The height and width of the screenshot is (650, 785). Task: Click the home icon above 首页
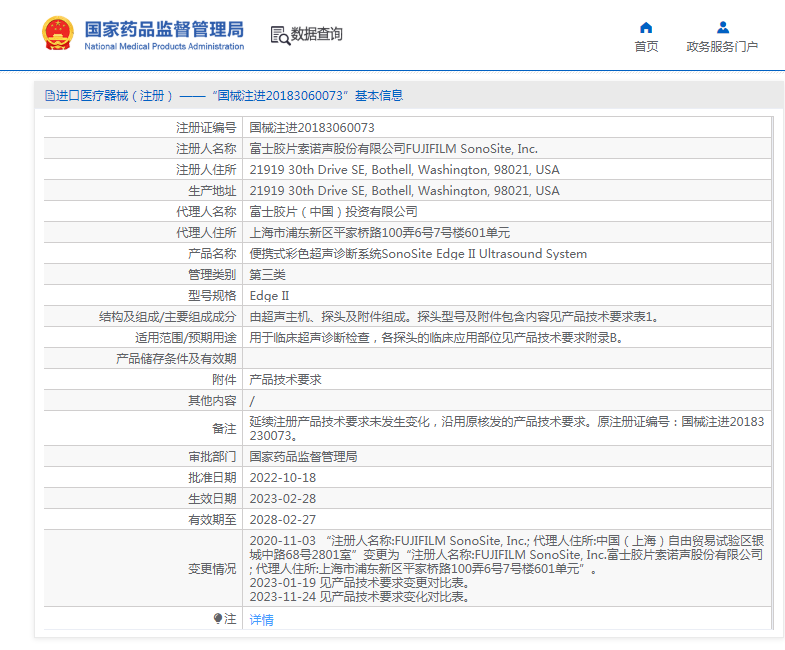[646, 27]
